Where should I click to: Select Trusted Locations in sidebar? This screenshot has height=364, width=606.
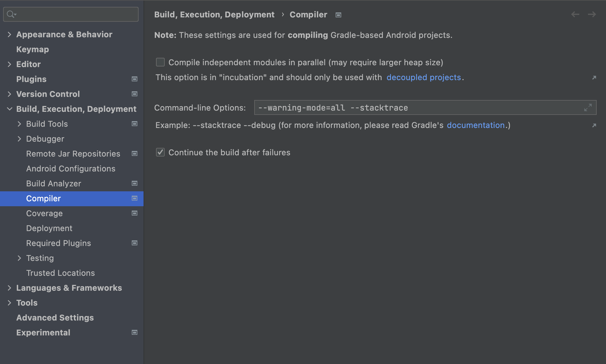pyautogui.click(x=60, y=273)
